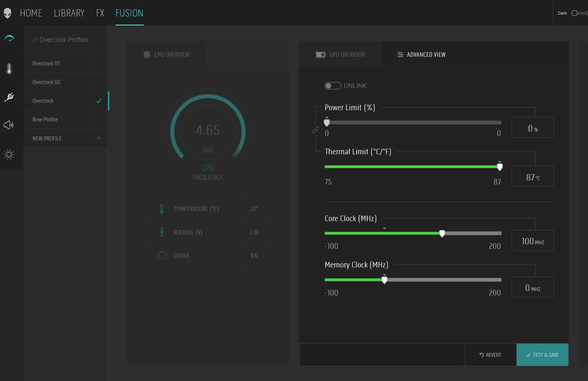Click the TEMPERATURE (°C) label

(196, 209)
